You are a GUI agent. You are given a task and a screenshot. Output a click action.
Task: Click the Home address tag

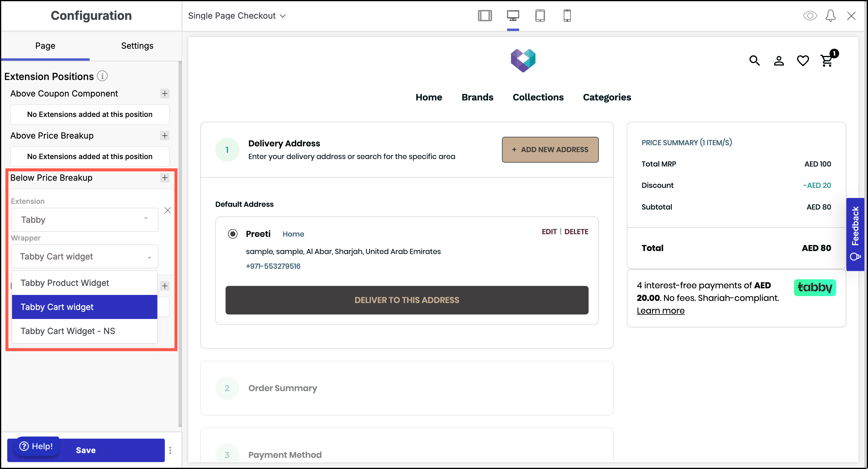[293, 234]
